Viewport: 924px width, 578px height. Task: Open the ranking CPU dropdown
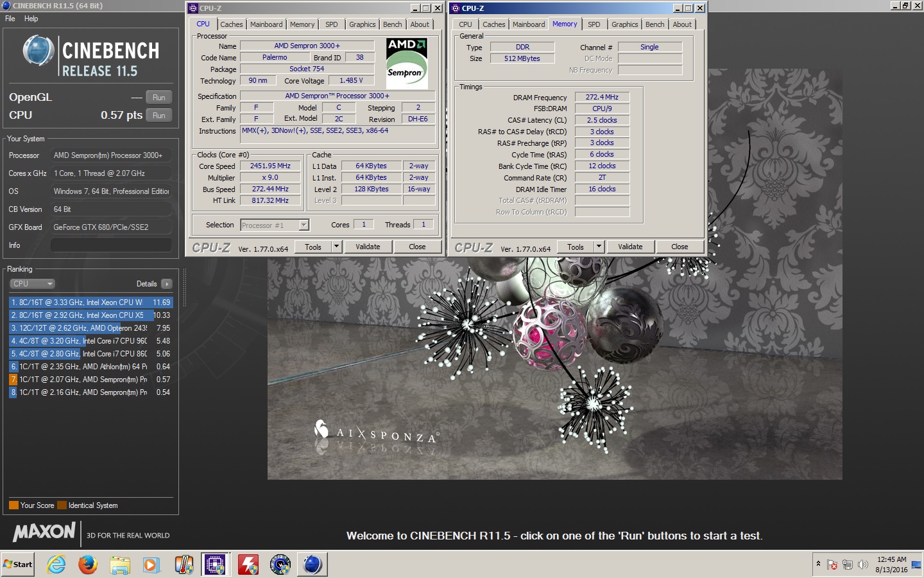(32, 284)
